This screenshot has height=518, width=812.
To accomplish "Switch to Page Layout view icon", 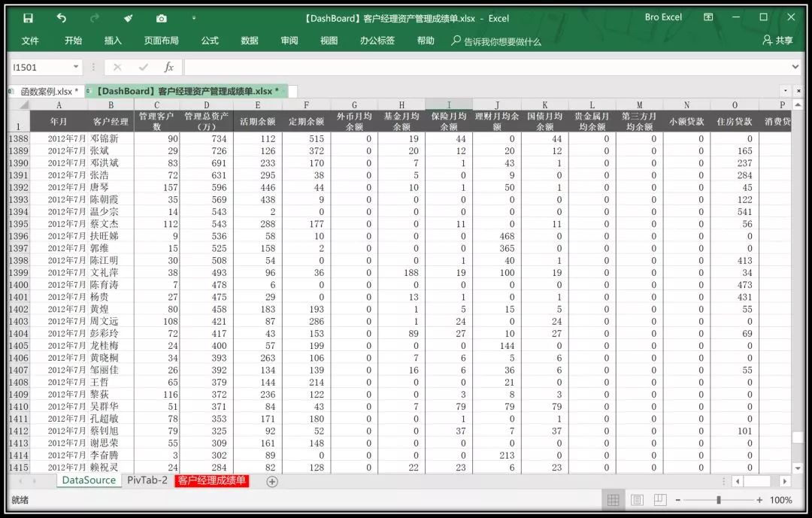I will [x=637, y=500].
